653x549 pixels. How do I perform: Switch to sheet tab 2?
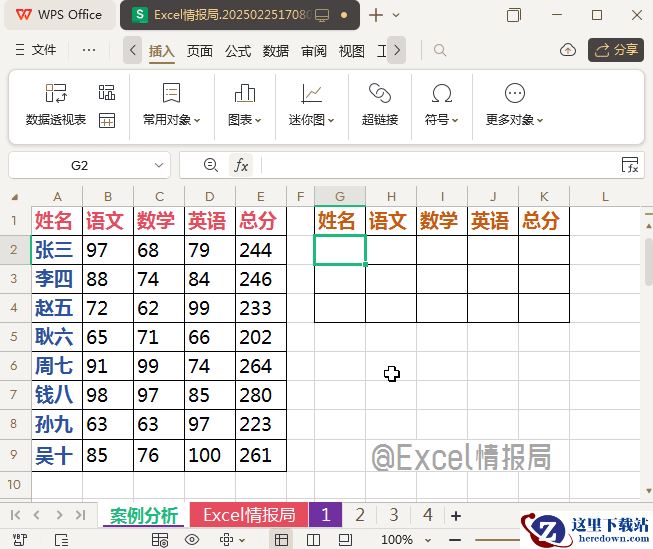(x=360, y=515)
